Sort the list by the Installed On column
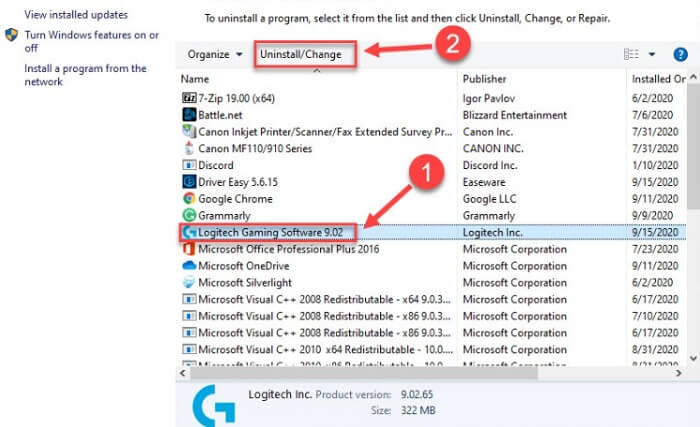 (x=658, y=79)
